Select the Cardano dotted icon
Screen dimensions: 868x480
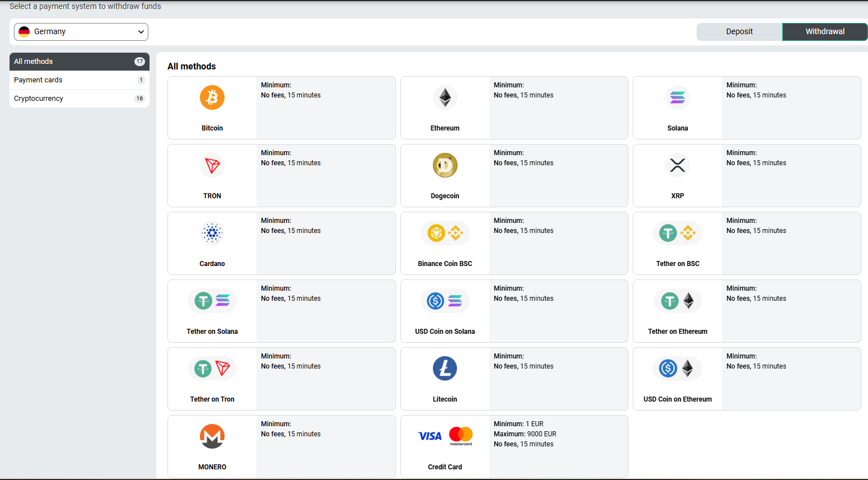point(212,233)
